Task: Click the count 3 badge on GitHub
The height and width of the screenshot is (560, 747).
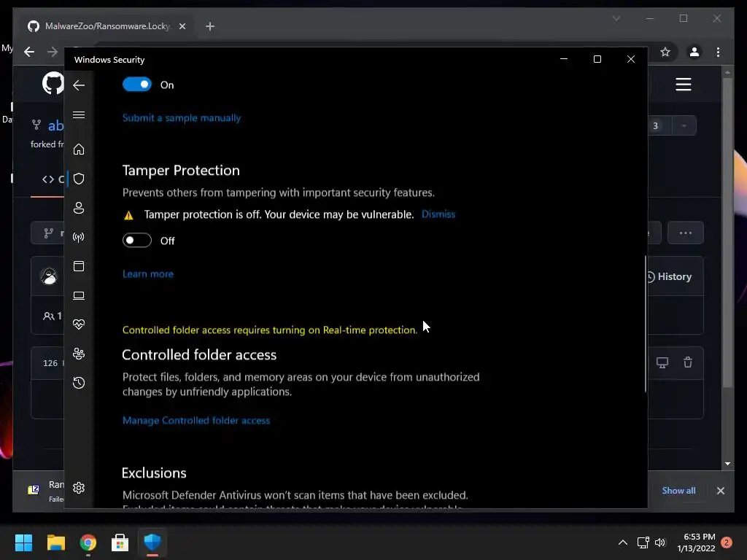Action: coord(656,125)
